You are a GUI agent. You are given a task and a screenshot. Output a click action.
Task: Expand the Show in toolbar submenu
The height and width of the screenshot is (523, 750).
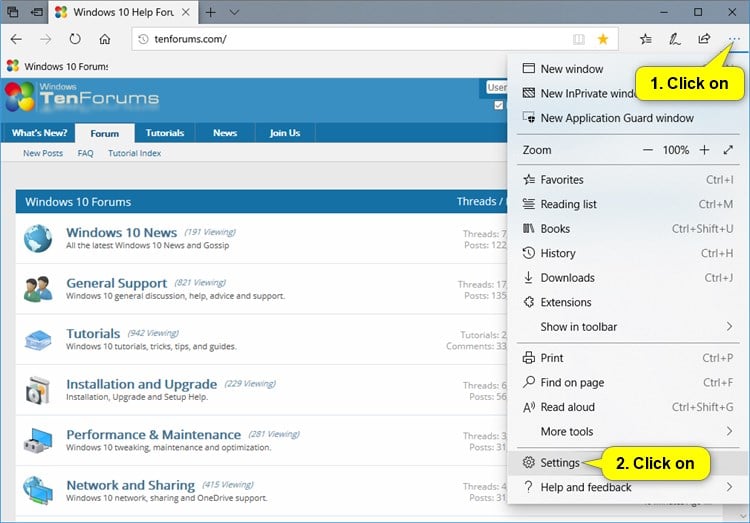(x=628, y=327)
